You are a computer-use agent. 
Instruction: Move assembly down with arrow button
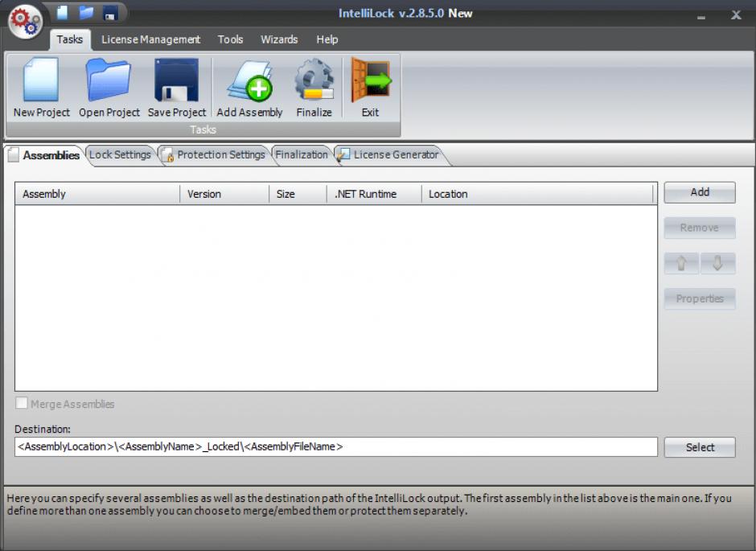pos(718,263)
